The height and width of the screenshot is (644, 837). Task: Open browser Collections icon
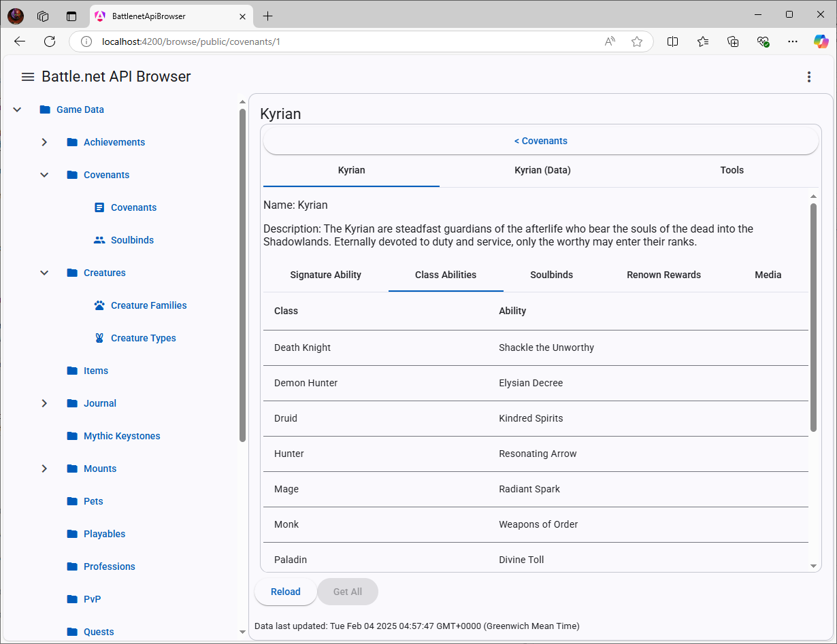pos(733,41)
